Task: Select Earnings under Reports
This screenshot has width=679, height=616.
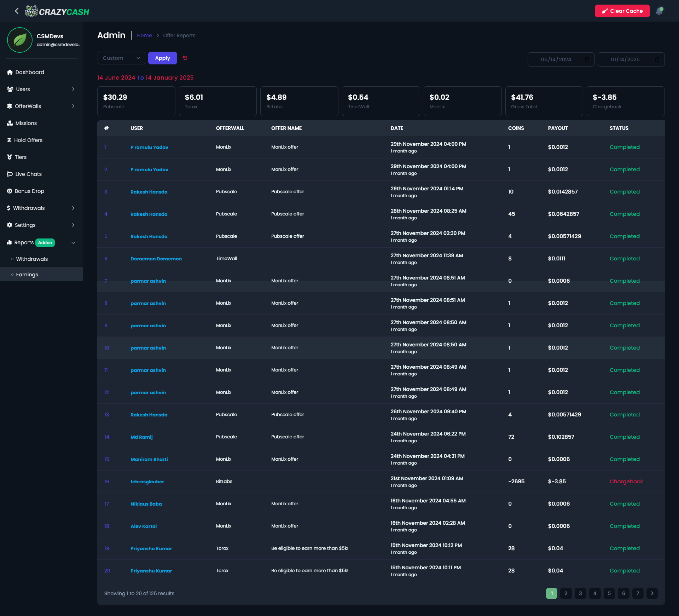Action: [27, 275]
